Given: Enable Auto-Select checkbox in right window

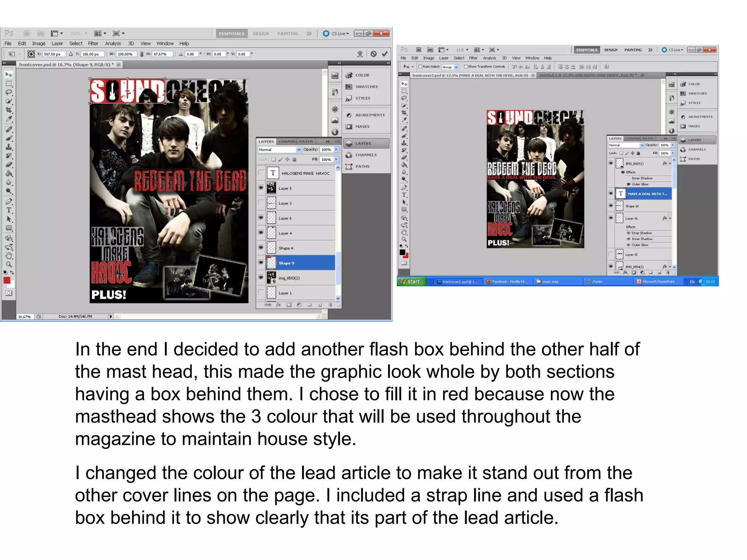Looking at the screenshot, I should (420, 66).
